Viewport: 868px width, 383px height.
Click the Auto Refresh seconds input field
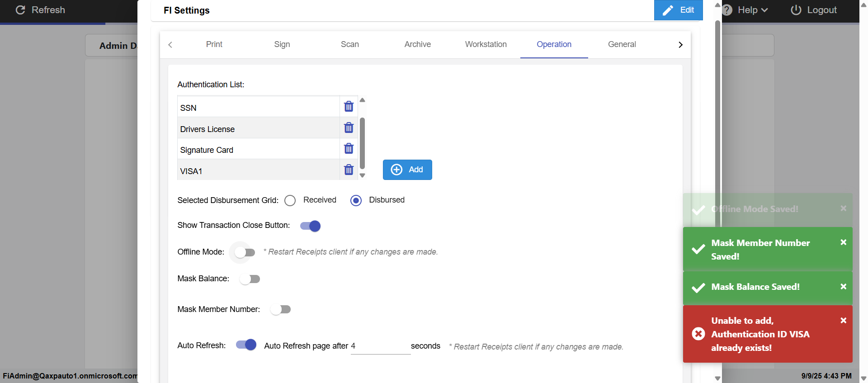[x=380, y=346]
